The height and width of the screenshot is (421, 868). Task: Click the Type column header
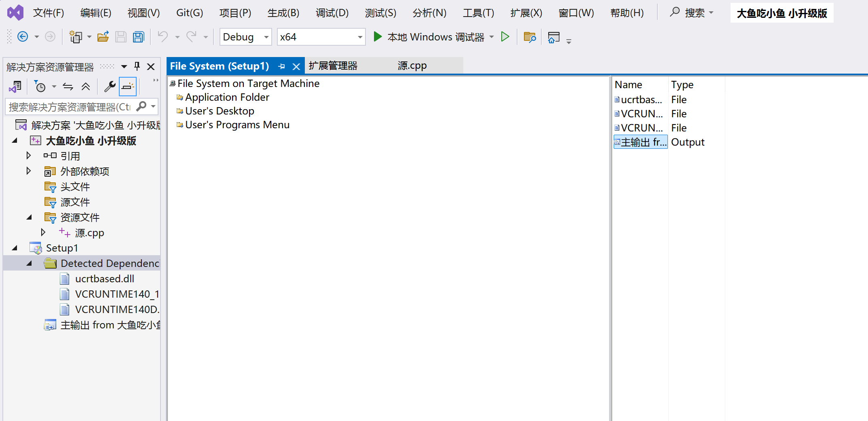682,85
